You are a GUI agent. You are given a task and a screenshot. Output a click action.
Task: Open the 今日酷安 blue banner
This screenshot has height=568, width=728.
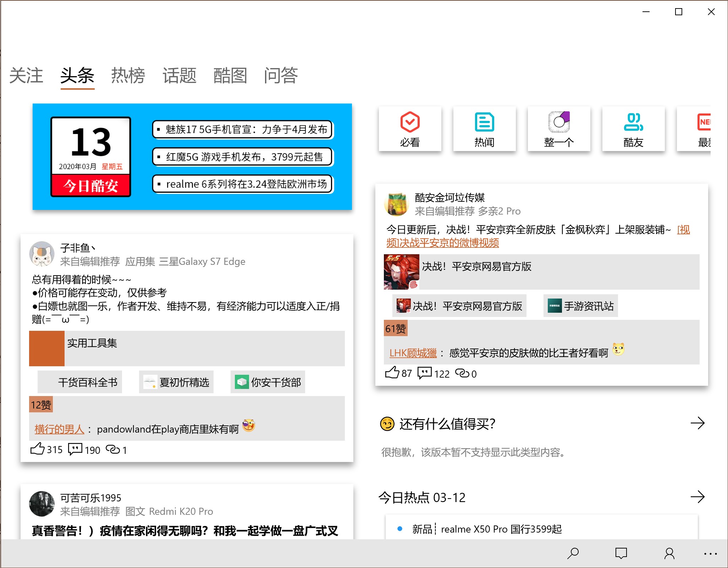click(x=192, y=157)
